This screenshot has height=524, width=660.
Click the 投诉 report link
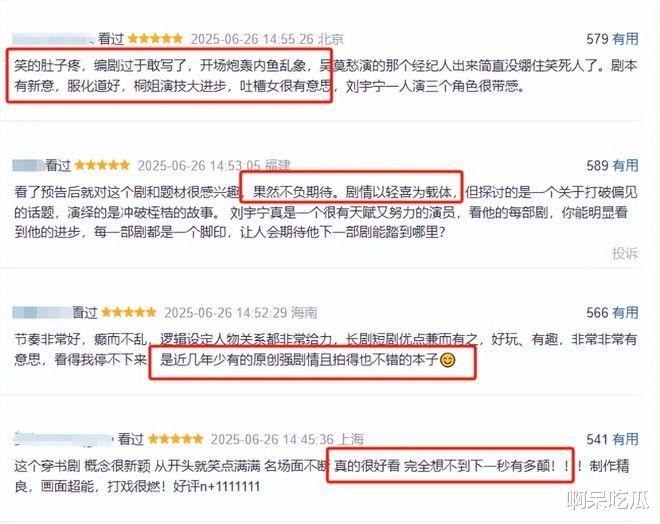click(625, 253)
